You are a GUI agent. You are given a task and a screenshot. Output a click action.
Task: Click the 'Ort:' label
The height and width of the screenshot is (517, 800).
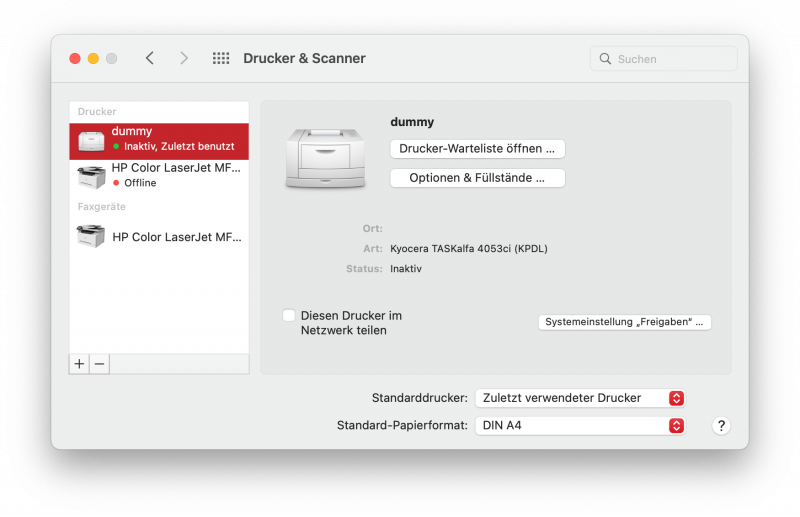[x=372, y=229]
